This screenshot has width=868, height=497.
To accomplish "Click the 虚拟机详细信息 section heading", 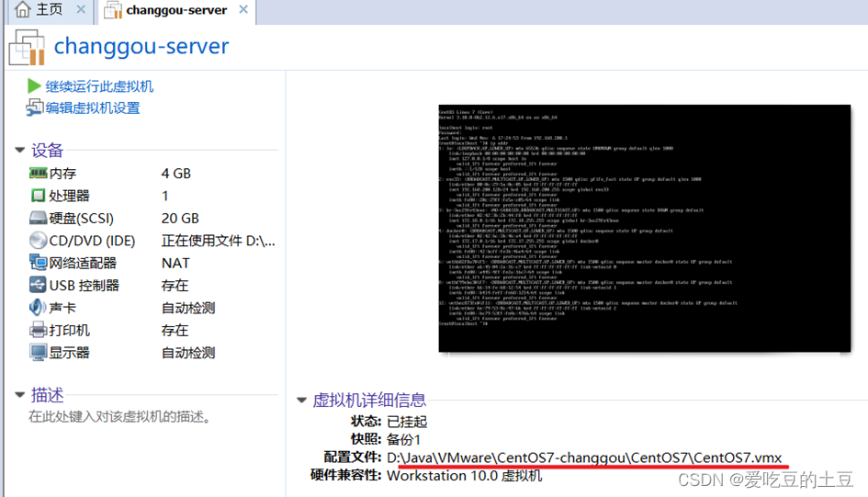I will (x=369, y=400).
